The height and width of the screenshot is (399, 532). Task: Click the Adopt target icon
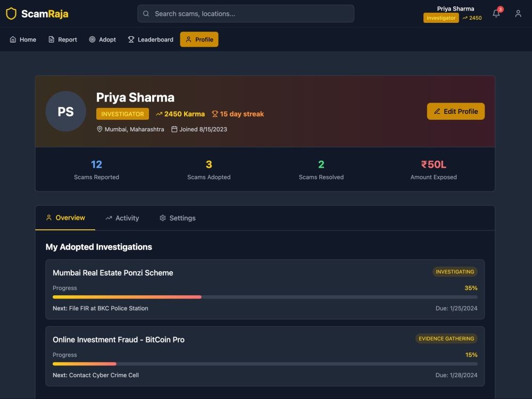coord(92,39)
